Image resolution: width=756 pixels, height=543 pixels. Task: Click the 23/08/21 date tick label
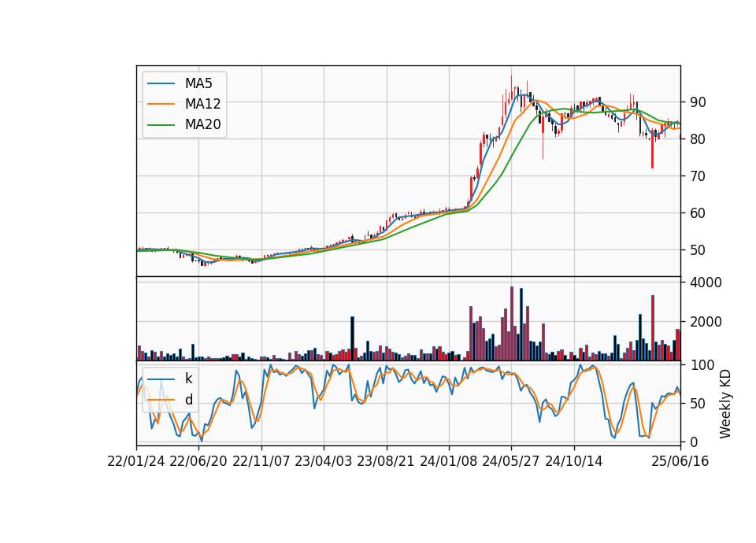tap(386, 462)
